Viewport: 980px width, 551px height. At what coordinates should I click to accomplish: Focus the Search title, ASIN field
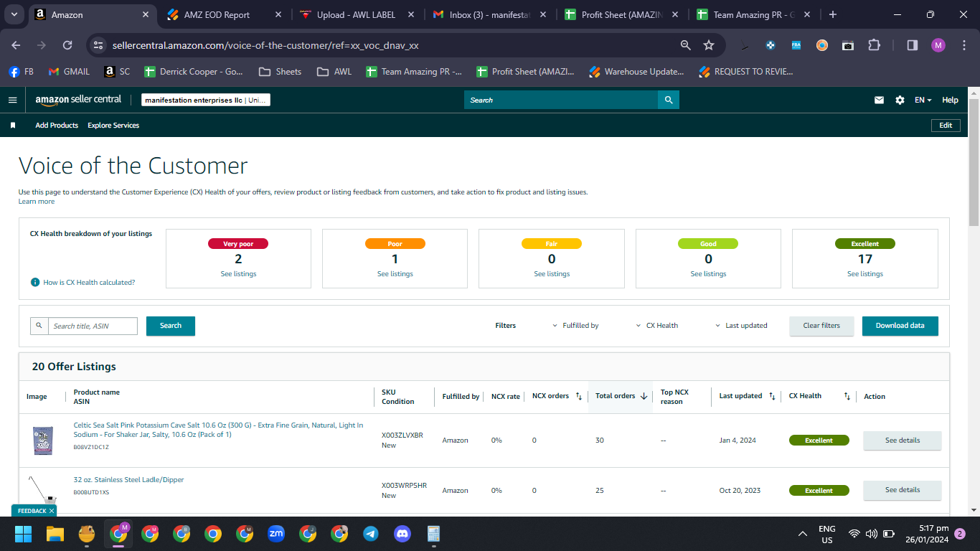click(93, 326)
